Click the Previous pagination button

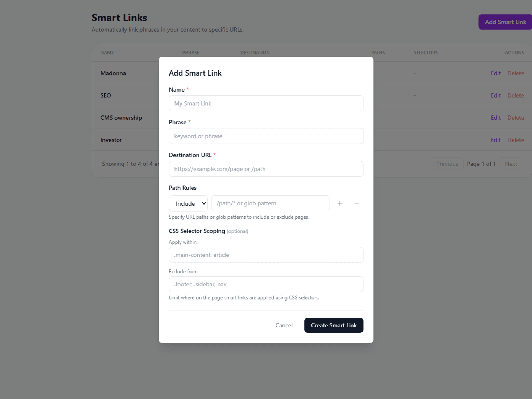tap(447, 164)
